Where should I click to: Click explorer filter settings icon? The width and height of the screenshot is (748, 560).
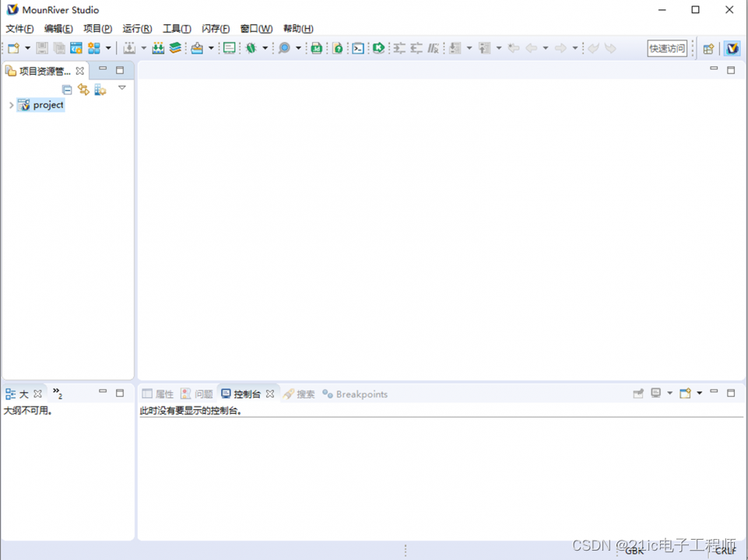pos(100,89)
